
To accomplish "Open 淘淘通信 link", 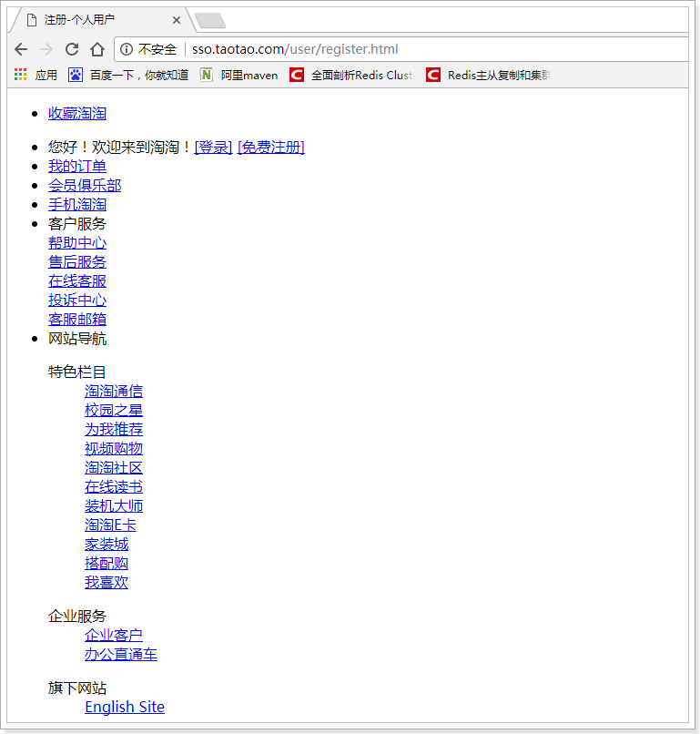I will pos(114,391).
